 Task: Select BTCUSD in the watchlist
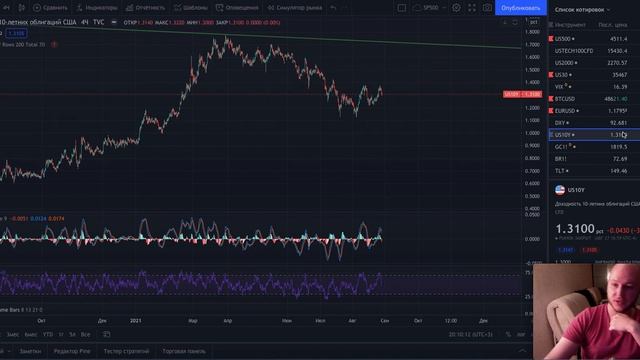click(x=594, y=99)
